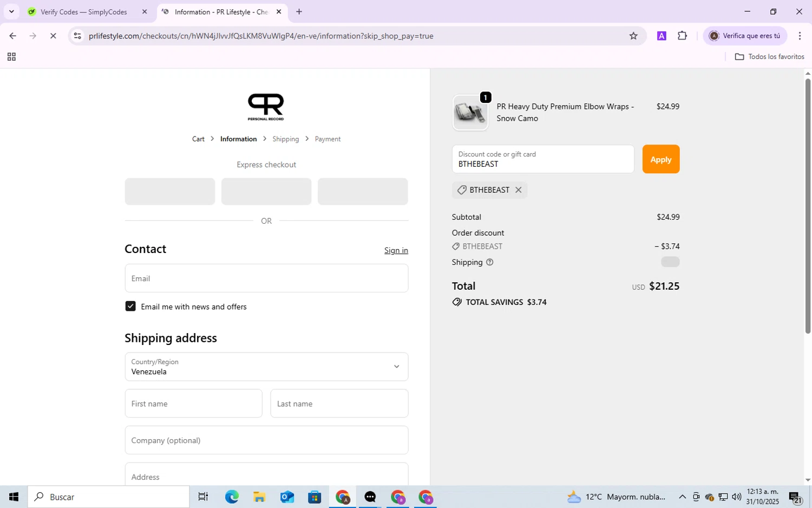View site information icon in address bar

[x=77, y=36]
